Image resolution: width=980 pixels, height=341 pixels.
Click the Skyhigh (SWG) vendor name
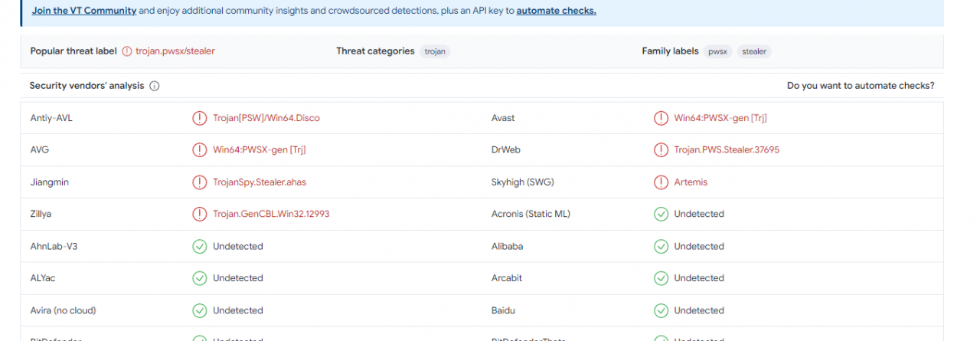(x=523, y=182)
